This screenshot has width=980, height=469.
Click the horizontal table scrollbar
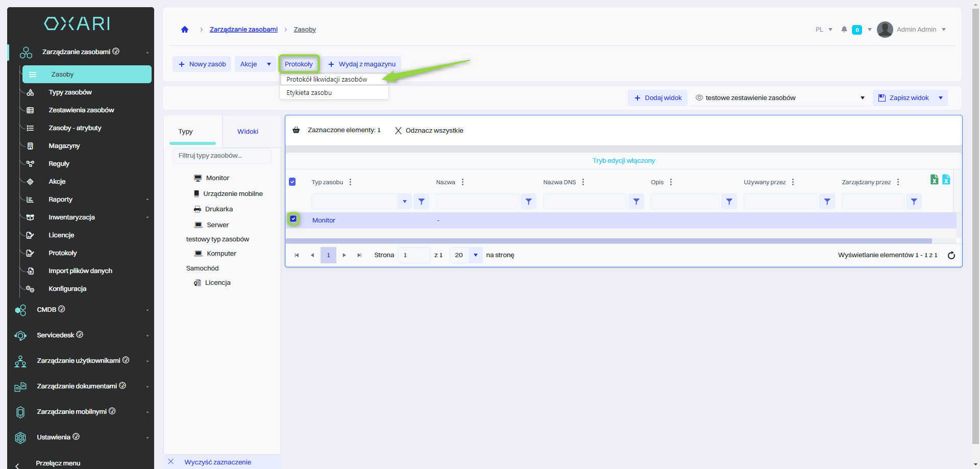tap(608, 241)
